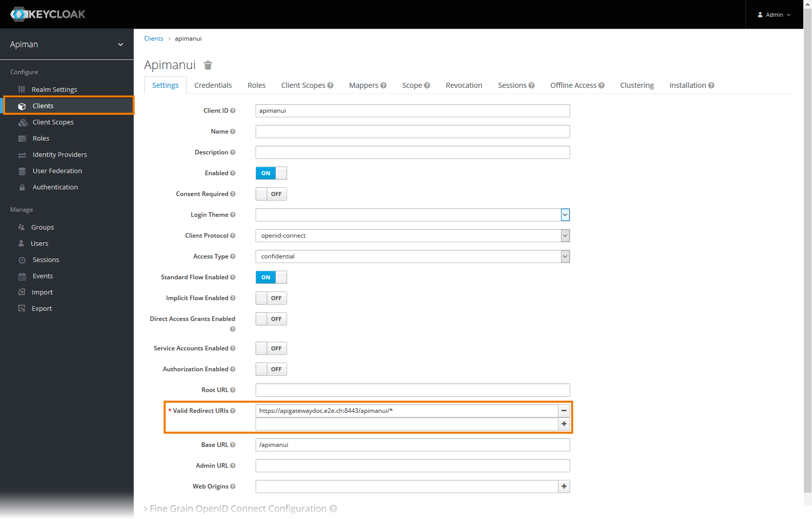
Task: Open the Access Type dropdown
Action: coord(412,256)
